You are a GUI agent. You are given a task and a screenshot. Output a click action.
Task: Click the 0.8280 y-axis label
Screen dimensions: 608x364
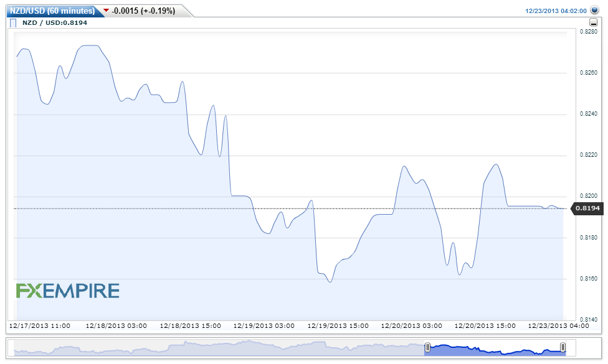[588, 32]
